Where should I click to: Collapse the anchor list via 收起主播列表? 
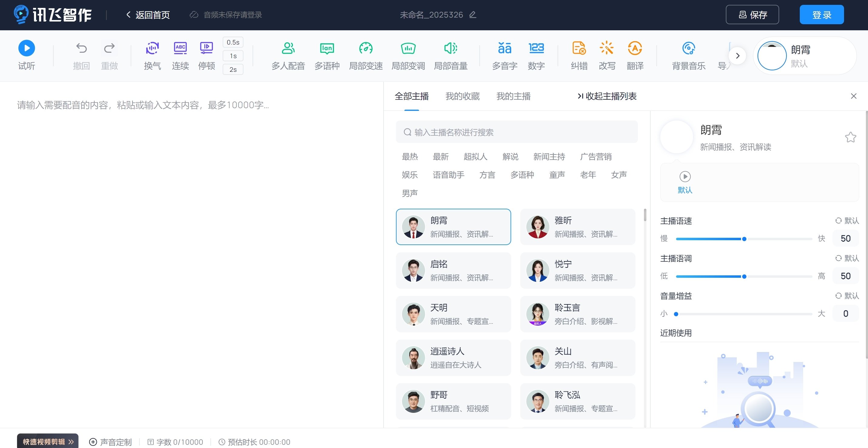coord(606,97)
